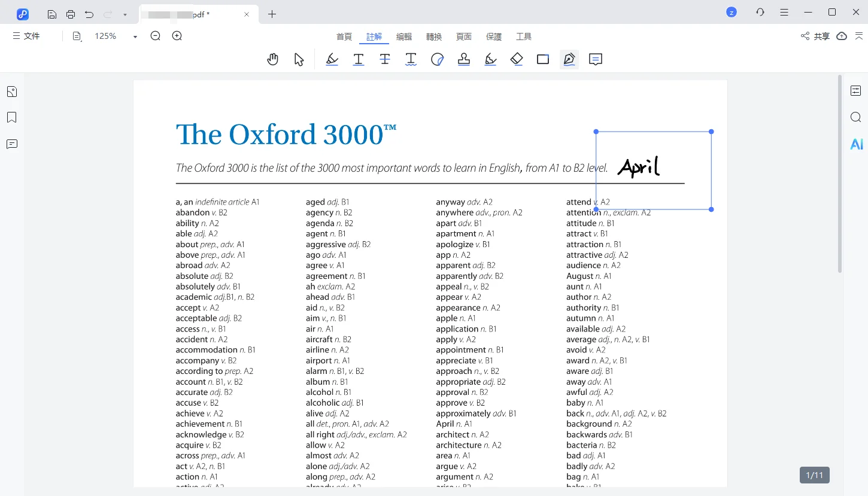
Task: Choose the Strikethrough annotation tool
Action: pos(384,59)
